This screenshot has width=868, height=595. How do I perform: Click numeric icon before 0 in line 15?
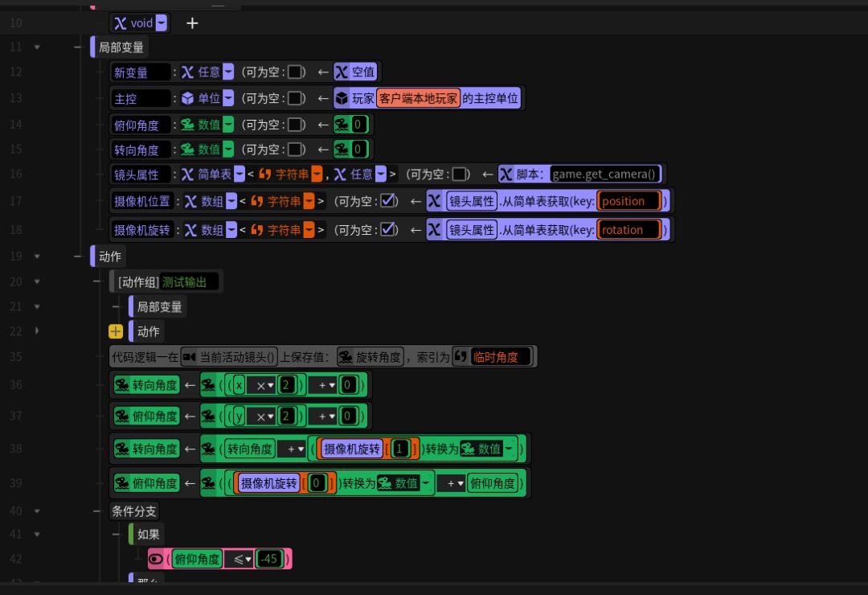(342, 150)
